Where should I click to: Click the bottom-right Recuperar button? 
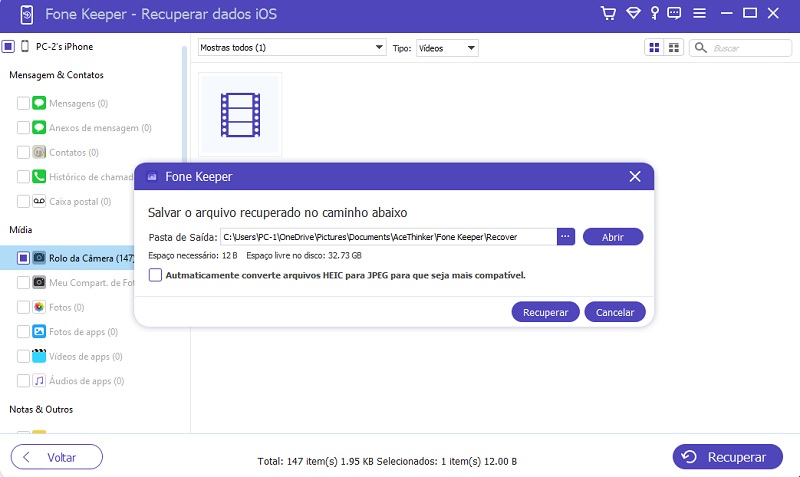(x=728, y=457)
